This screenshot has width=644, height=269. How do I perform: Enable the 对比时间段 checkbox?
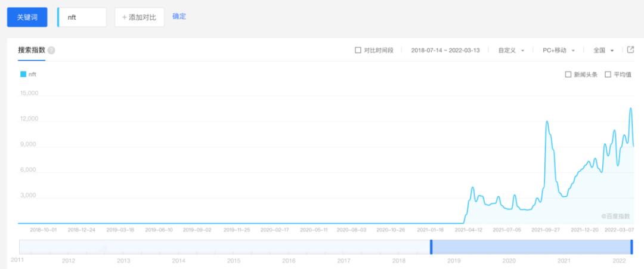point(358,51)
